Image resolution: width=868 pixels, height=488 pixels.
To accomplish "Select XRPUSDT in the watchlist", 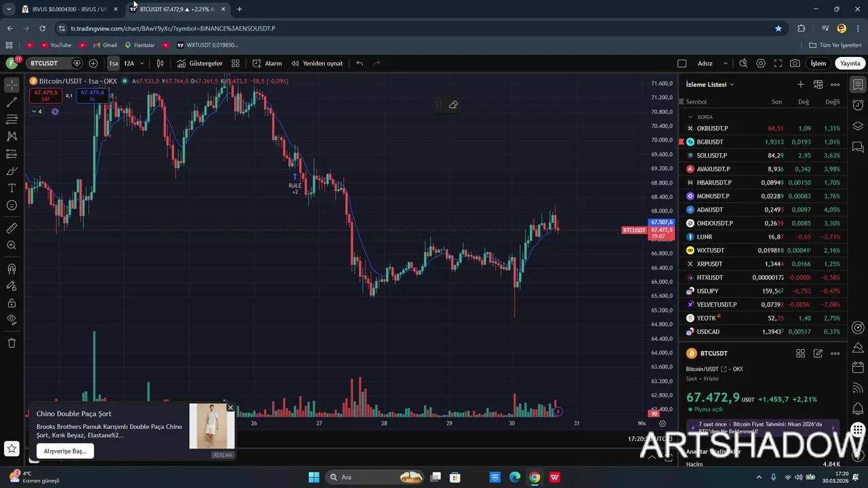I will click(x=763, y=264).
